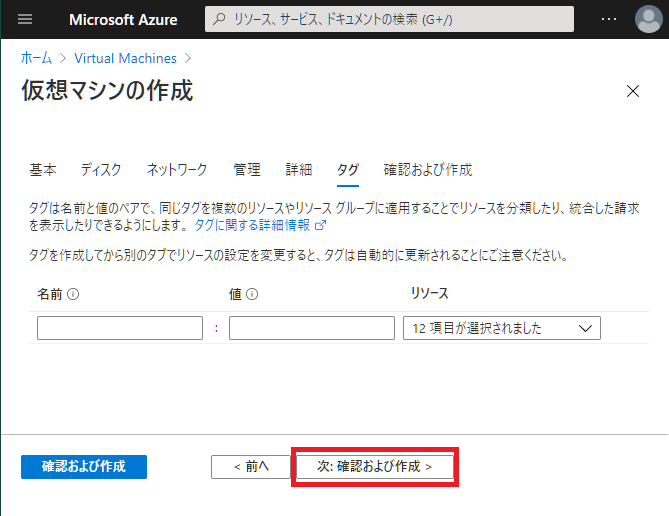Open the 確認および作成 tab

(428, 170)
